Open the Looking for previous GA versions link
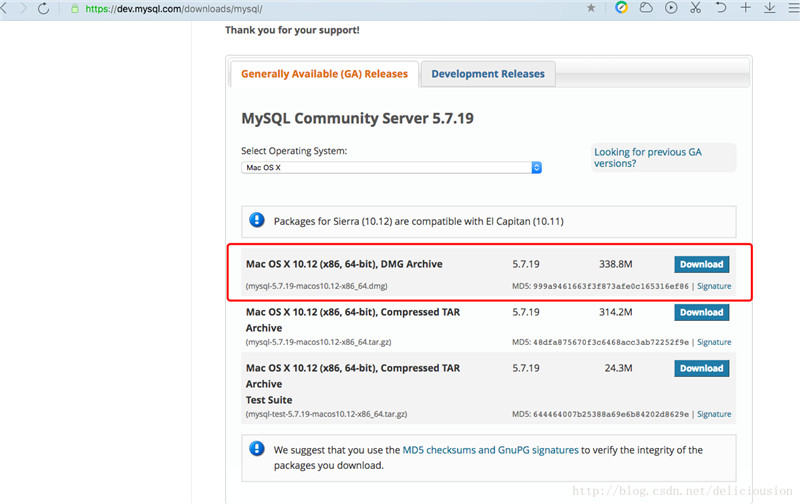Screen dimensions: 800x504 (x=647, y=157)
